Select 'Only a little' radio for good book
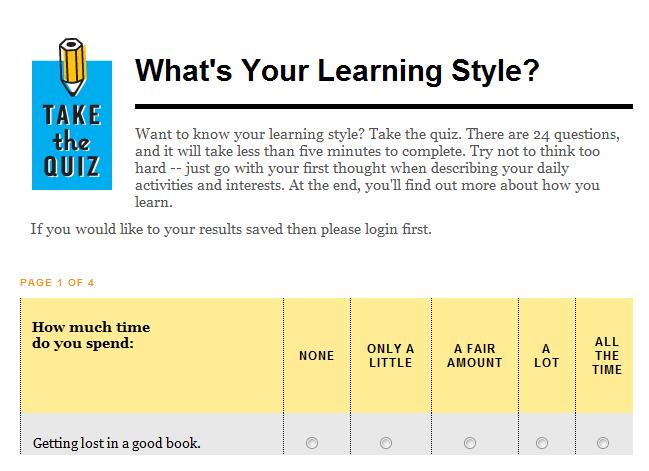This screenshot has height=471, width=649. pos(386,443)
